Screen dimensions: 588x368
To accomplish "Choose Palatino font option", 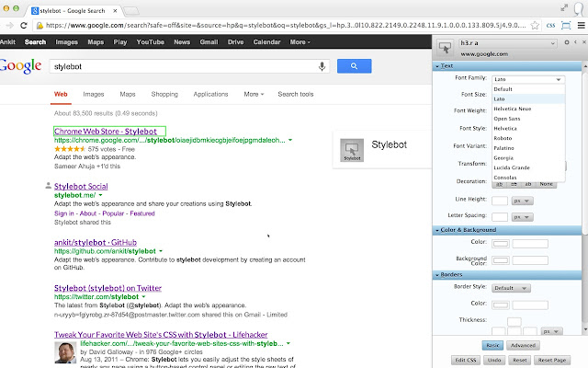I will coord(528,148).
